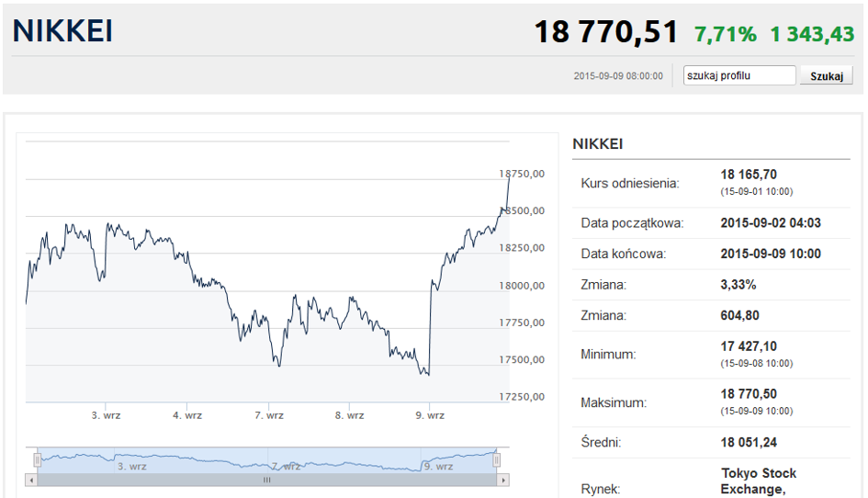This screenshot has width=868, height=498.
Task: Grab the left range handle of the navigator
Action: 38,459
